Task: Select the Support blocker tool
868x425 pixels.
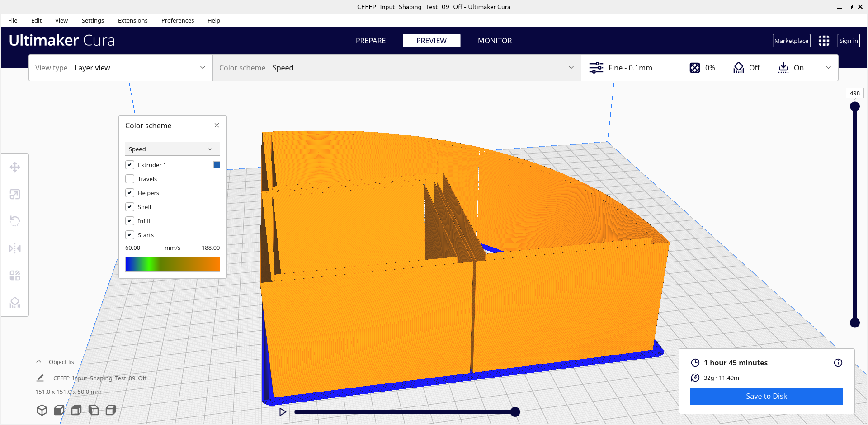Action: tap(15, 302)
